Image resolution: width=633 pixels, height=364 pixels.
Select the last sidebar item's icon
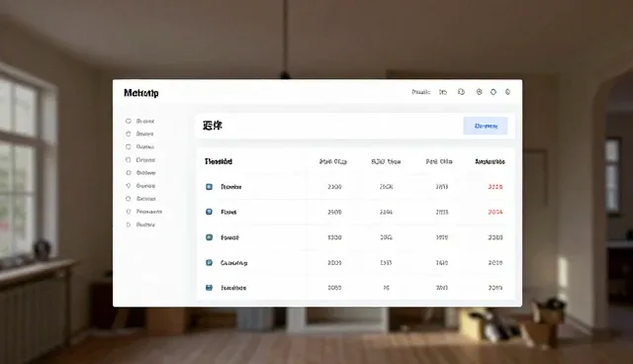coord(129,225)
